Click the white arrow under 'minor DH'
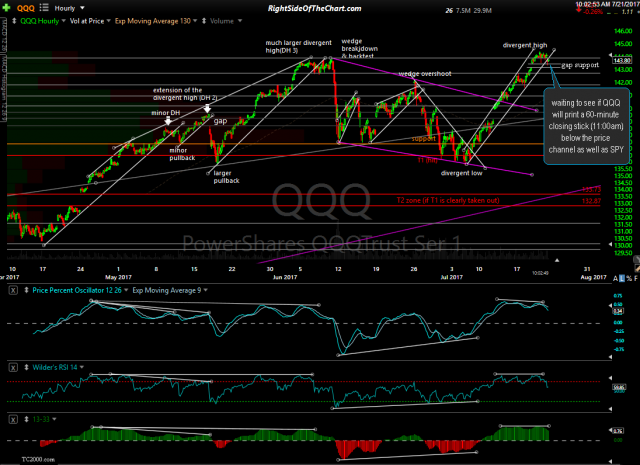Screen dimensions: 640x465 tap(168, 121)
